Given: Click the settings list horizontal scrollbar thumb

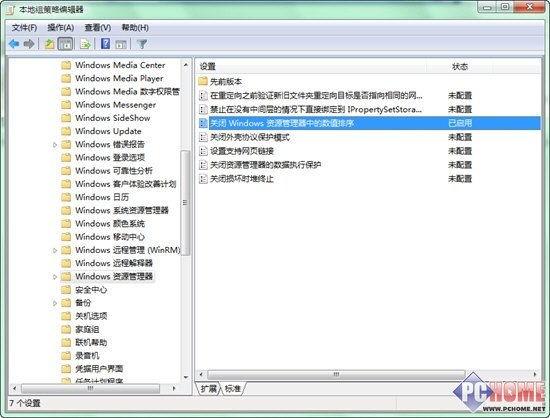Looking at the screenshot, I should coord(336,375).
